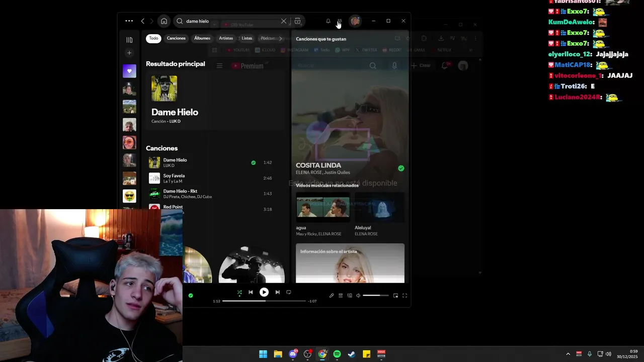This screenshot has height=362, width=644.
Task: Show more filter chips with right chevron
Action: [281, 38]
